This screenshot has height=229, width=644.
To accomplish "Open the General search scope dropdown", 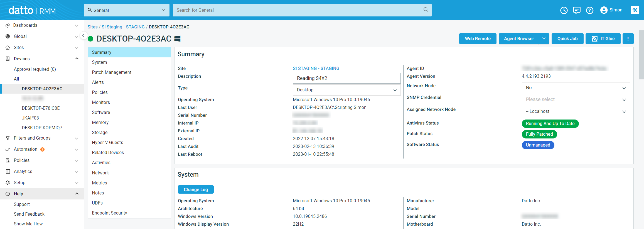I will click(x=127, y=10).
